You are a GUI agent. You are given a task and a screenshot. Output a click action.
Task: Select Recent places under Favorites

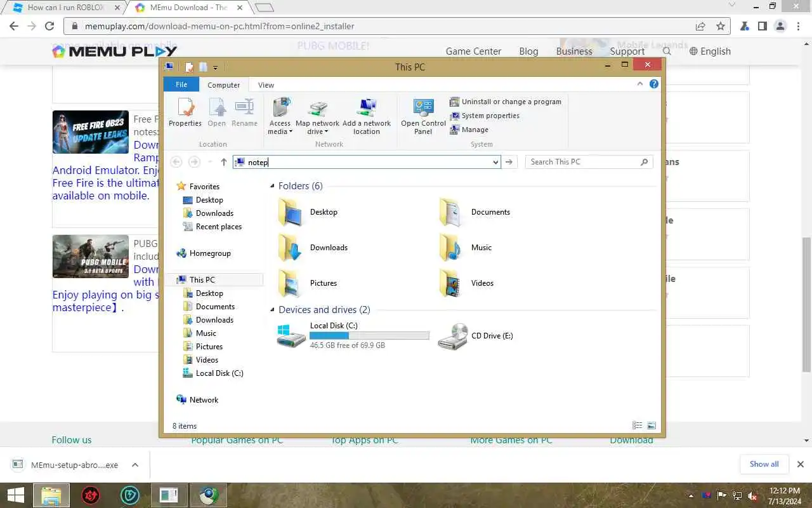click(x=212, y=227)
